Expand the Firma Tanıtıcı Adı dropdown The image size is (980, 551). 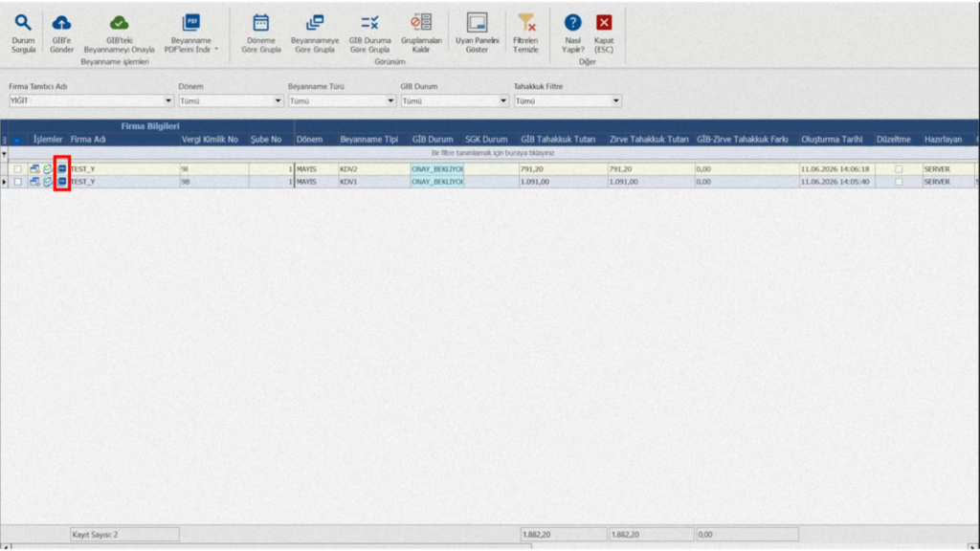coord(167,100)
